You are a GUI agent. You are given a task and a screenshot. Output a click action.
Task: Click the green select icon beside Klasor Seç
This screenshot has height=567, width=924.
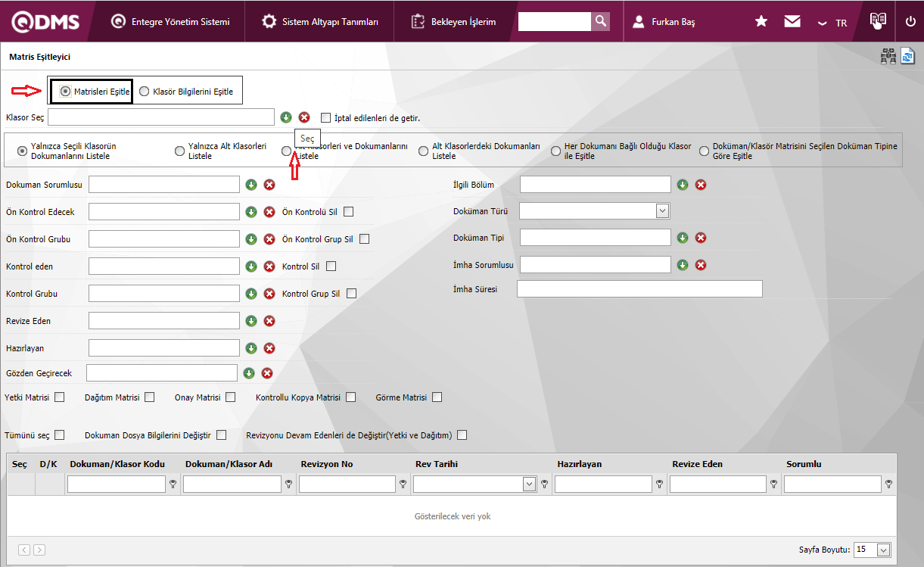click(286, 117)
